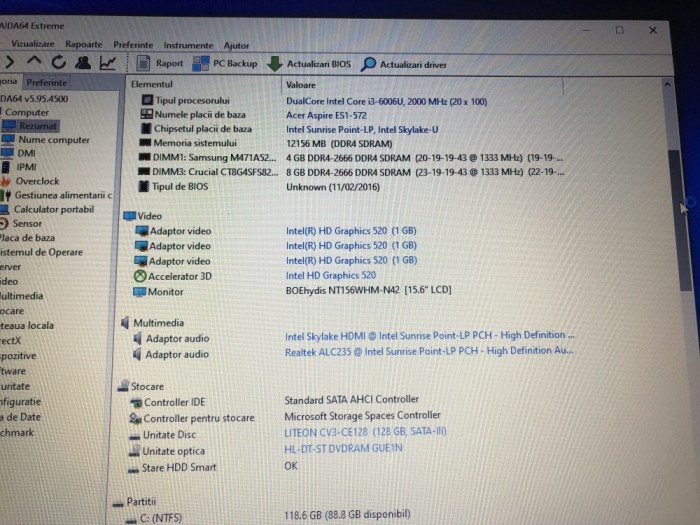700x525 pixels.
Task: Click the Tipul procesorului processor icon
Action: pyautogui.click(x=147, y=100)
